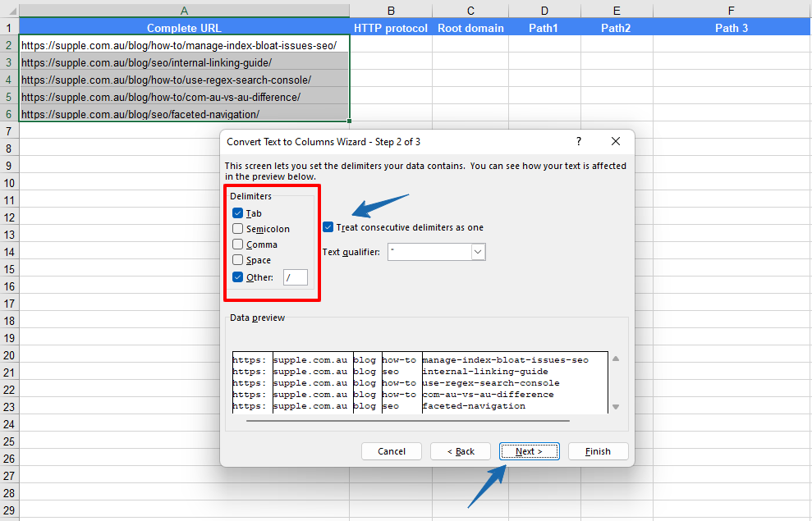Select the column header labeled Root domain
The height and width of the screenshot is (521, 812).
(x=470, y=27)
